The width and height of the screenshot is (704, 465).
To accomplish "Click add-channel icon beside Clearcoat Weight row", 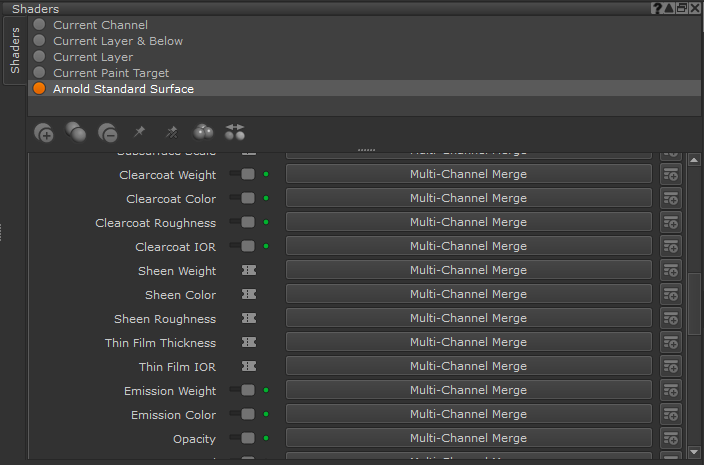I will (x=670, y=174).
